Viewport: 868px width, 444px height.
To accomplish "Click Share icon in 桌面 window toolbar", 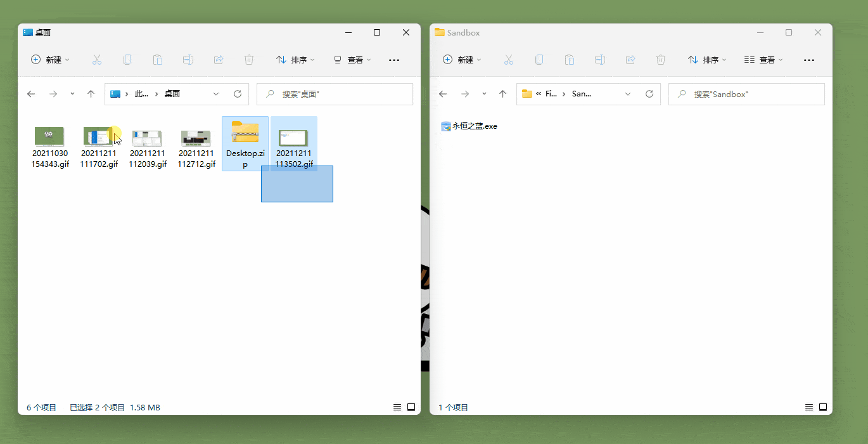I will [x=219, y=60].
